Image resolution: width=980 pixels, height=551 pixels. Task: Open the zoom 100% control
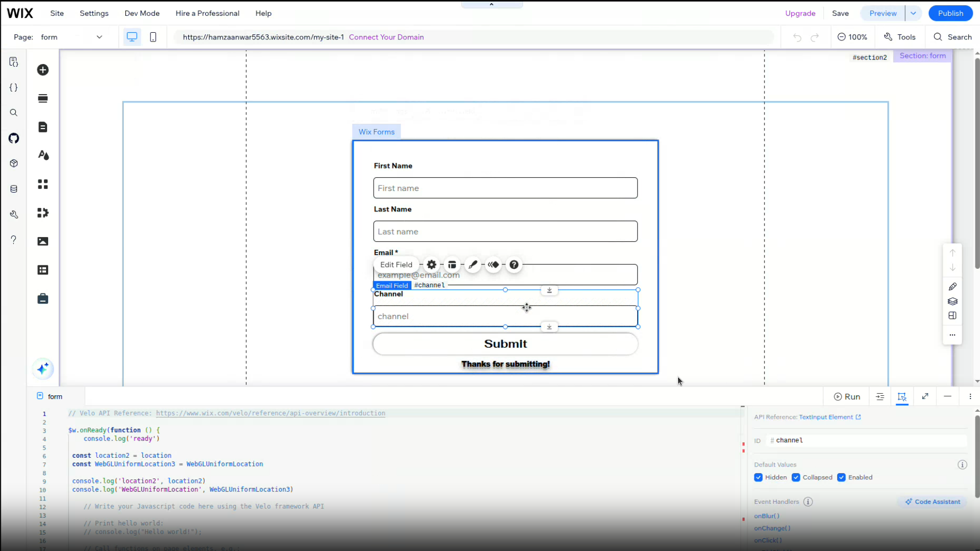pos(852,37)
